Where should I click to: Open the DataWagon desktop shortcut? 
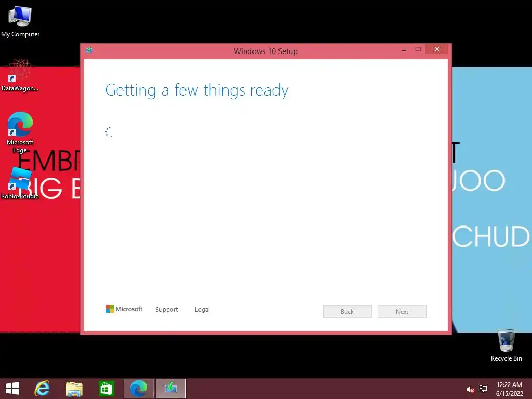(x=20, y=75)
